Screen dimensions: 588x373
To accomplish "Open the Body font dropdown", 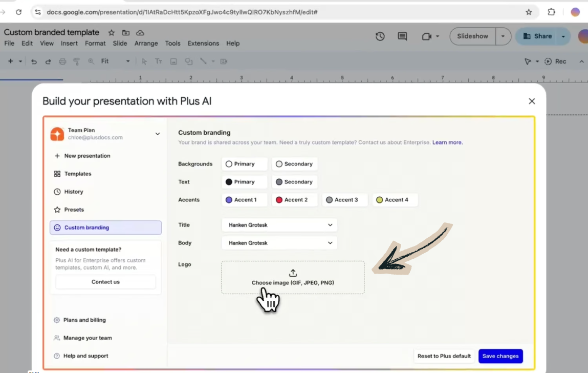I will point(279,243).
